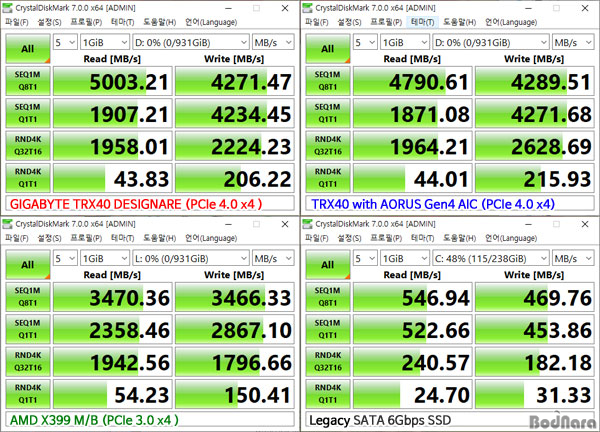The image size is (600, 432).
Task: Open L: drive dropdown in AMD X399 window
Action: click(191, 258)
